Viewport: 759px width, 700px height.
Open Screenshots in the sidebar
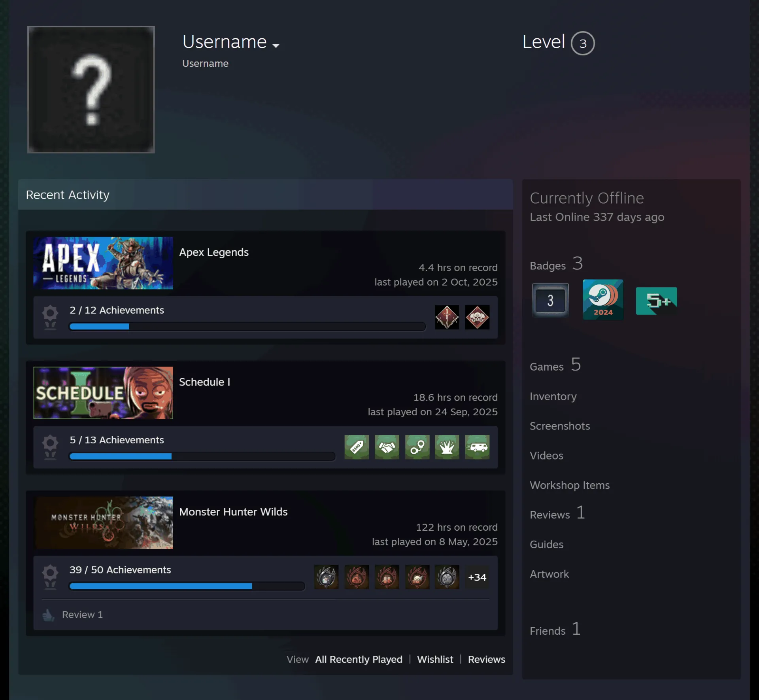click(560, 426)
